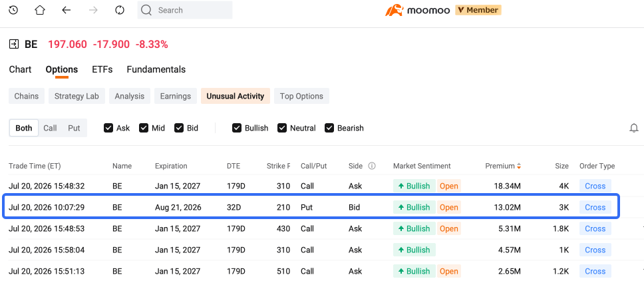This screenshot has height=281, width=644.
Task: Click the DTE column header
Action: (x=234, y=166)
